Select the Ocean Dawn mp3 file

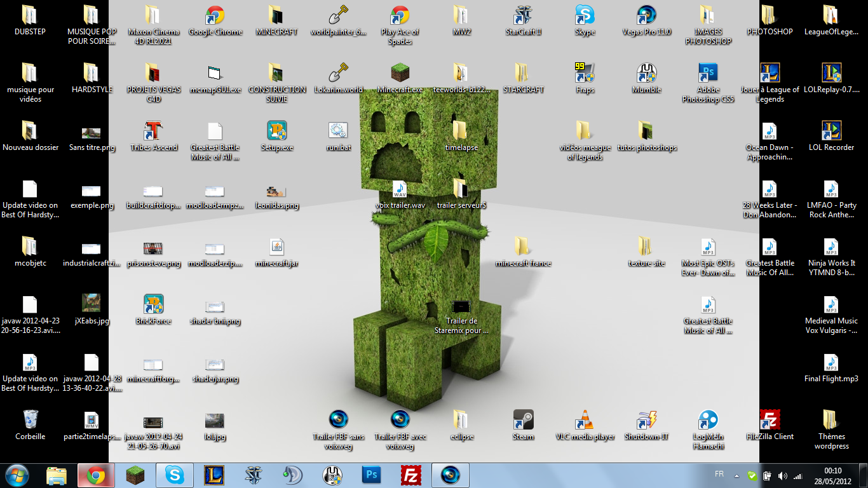click(770, 141)
